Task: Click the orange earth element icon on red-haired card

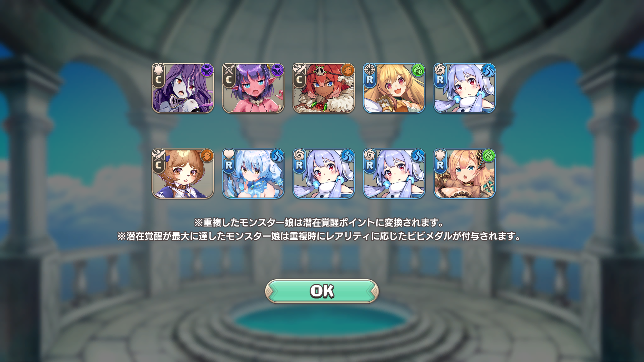Action: tap(348, 70)
